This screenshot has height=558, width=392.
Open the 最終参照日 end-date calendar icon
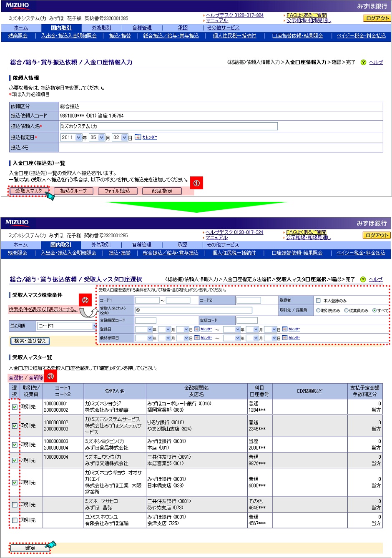[285, 338]
